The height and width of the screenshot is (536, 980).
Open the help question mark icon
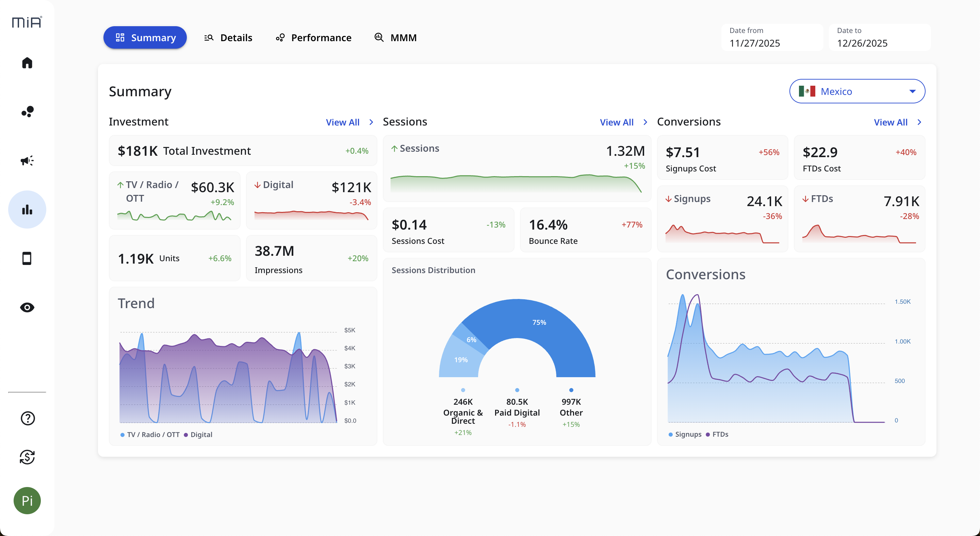coord(27,418)
